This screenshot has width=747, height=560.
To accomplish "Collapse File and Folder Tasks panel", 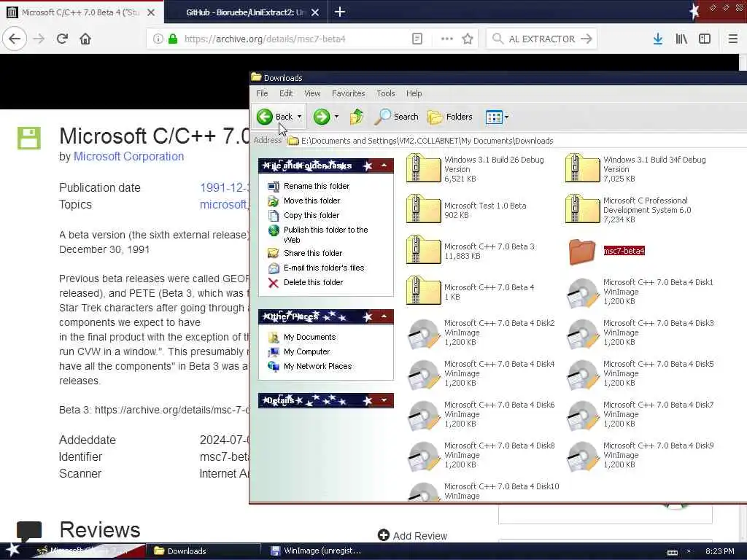I will pyautogui.click(x=384, y=166).
